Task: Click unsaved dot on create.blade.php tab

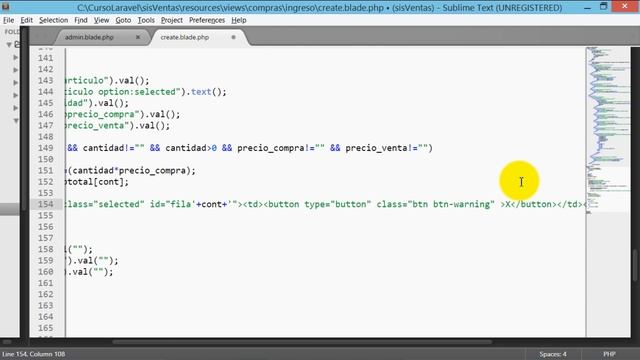Action: 233,37
